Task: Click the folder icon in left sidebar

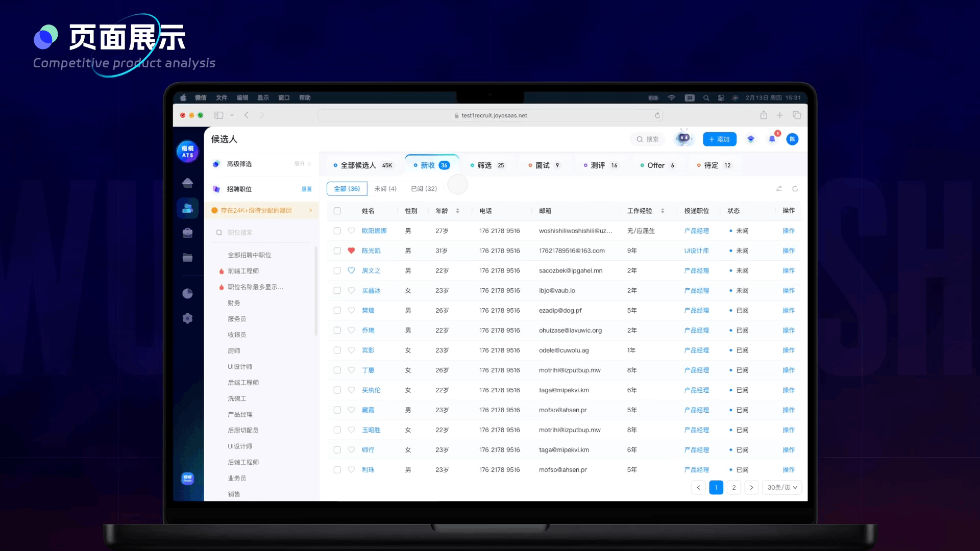Action: point(187,258)
